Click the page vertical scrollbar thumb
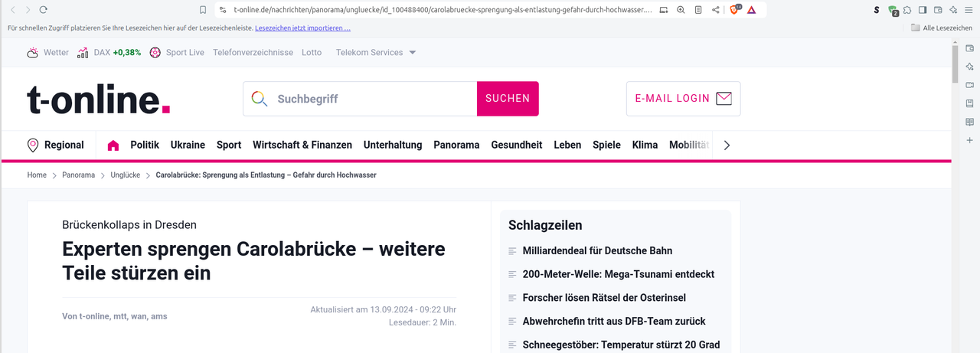Screen dimensions: 980x353 [955, 64]
